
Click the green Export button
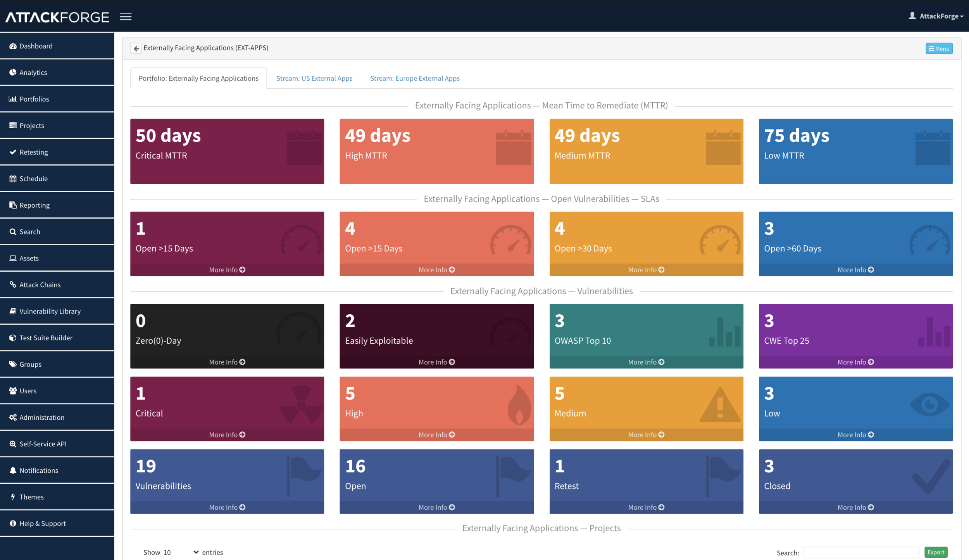(935, 552)
